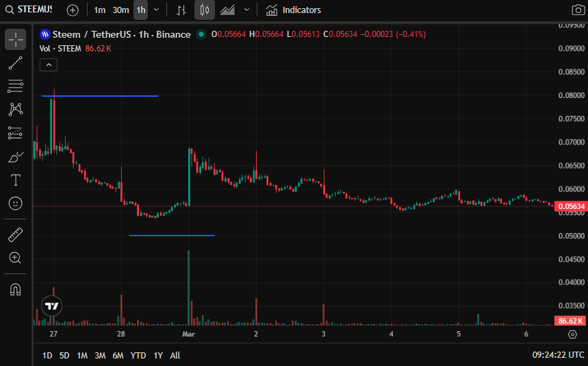The height and width of the screenshot is (366, 588).
Task: Click the volume label 86.62 K on axis
Action: point(570,321)
